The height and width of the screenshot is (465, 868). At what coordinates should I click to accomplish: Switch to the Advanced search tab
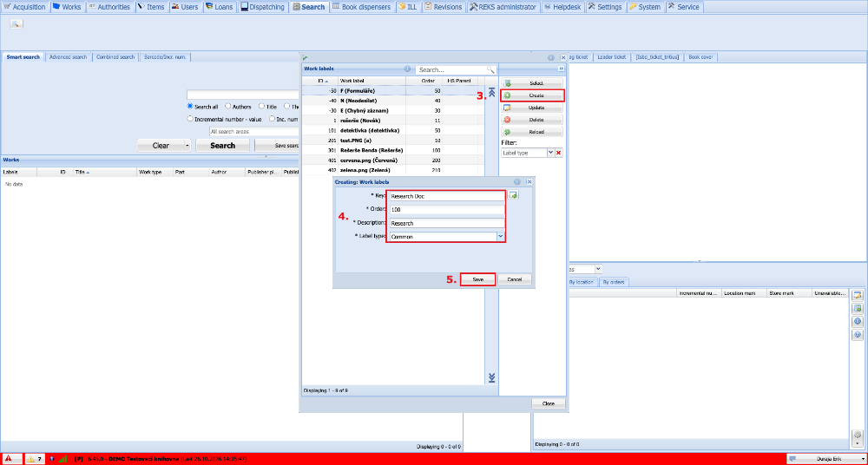click(x=68, y=57)
